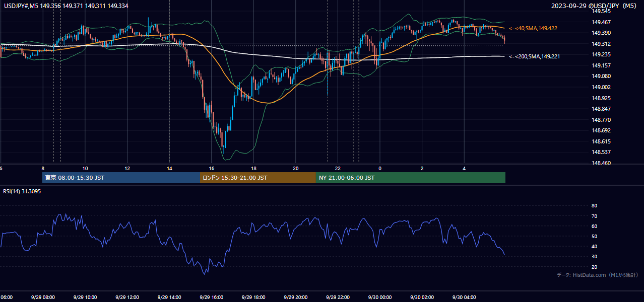644x302 pixels.
Task: Select the 200 SMA label 149.221
Action: pyautogui.click(x=535, y=56)
